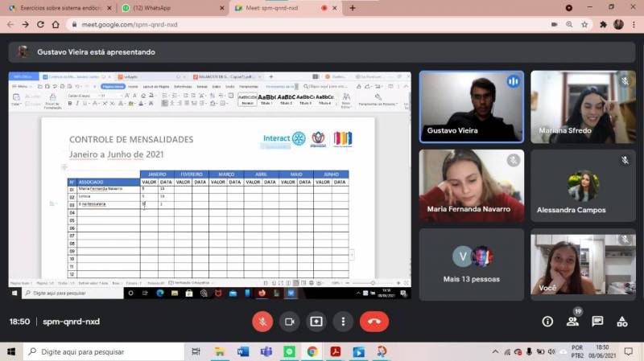
Task: Open Microsoft Teams from the taskbar
Action: tap(266, 351)
